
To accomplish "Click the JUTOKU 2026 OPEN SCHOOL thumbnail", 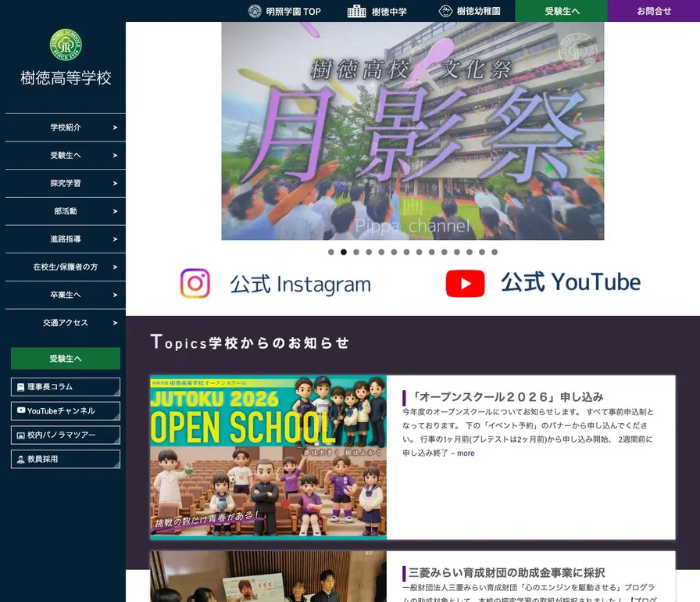I will point(268,457).
